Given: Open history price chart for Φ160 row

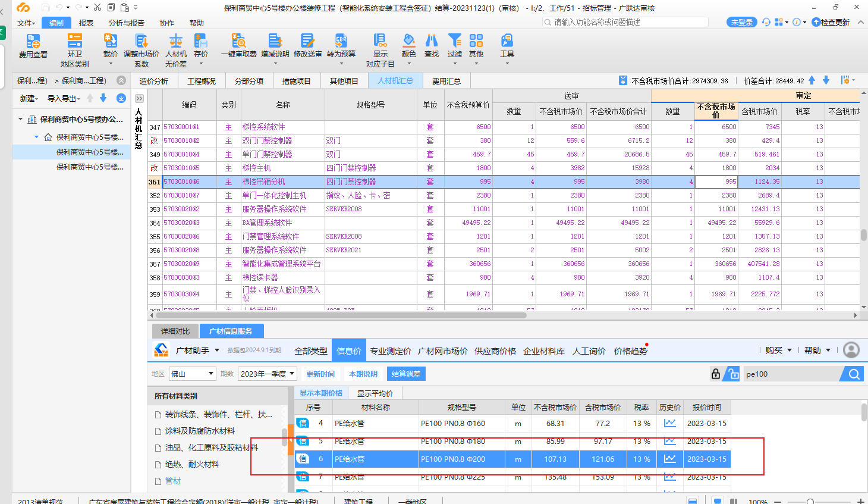Looking at the screenshot, I should tap(670, 423).
